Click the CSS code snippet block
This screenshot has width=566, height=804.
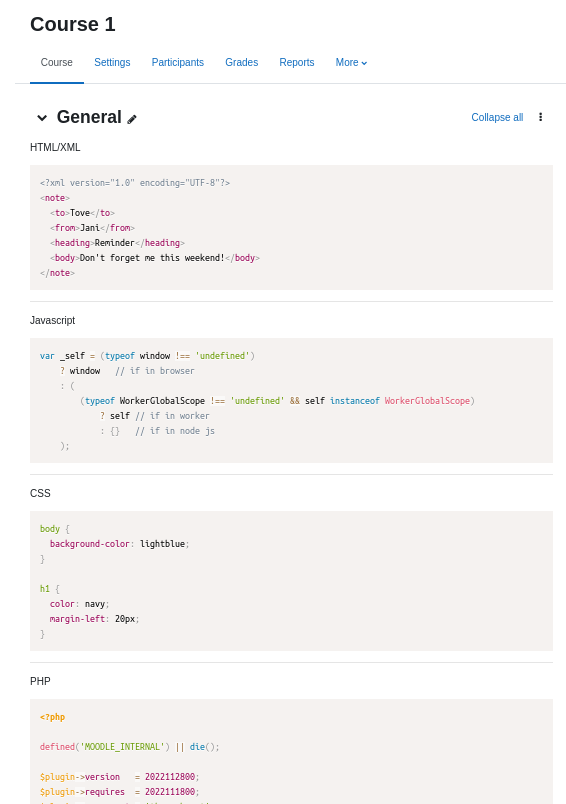291,581
